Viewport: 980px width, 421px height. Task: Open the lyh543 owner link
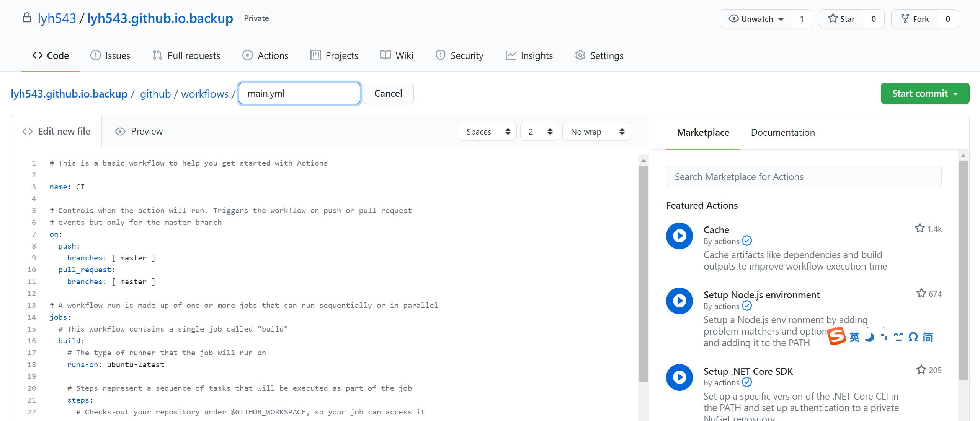(57, 18)
